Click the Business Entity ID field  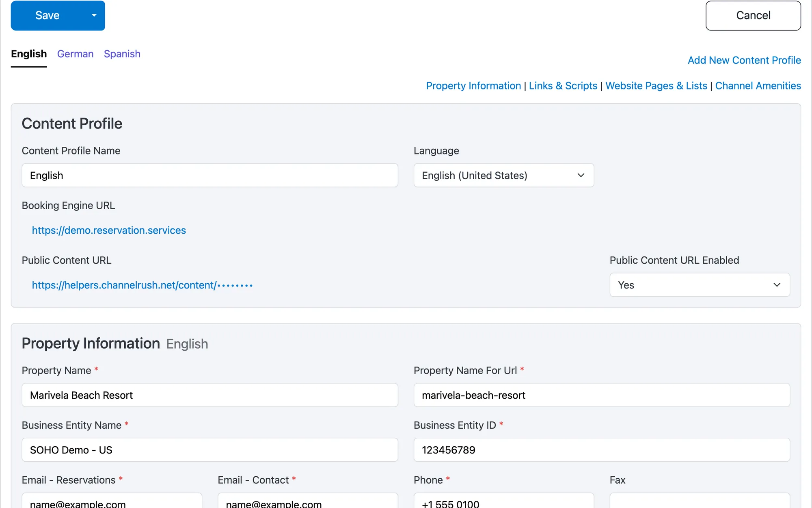coord(602,450)
